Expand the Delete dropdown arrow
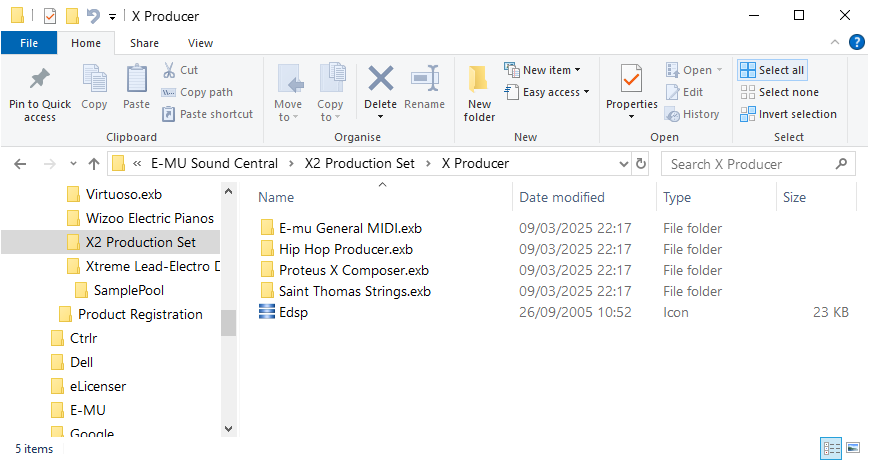Viewport: 869px width, 461px height. pos(381,117)
